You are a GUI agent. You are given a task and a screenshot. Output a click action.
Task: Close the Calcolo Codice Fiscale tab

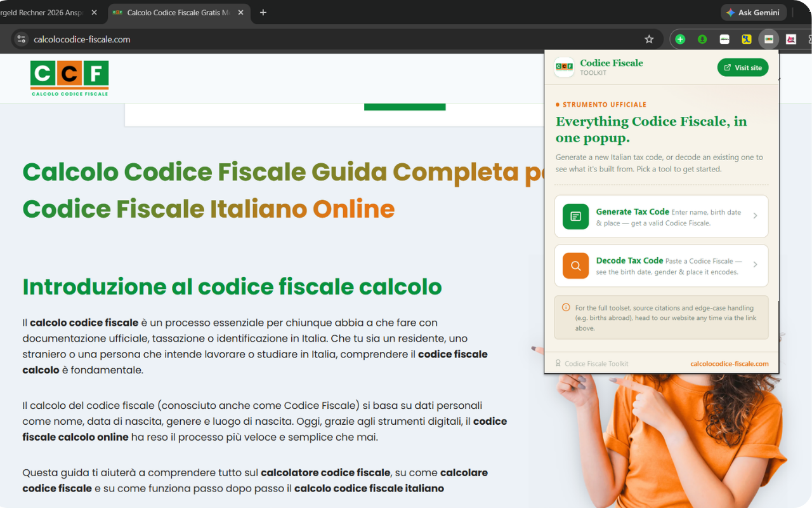(241, 13)
